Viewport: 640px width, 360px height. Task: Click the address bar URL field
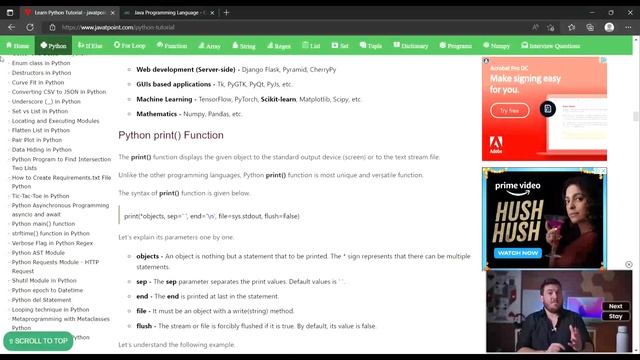(x=286, y=27)
